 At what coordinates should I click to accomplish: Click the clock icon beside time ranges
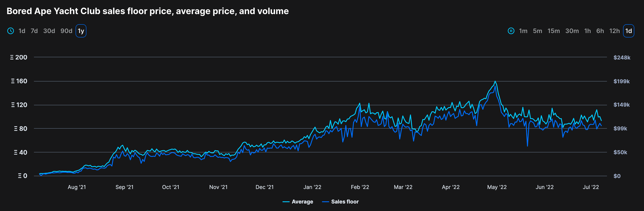(11, 31)
